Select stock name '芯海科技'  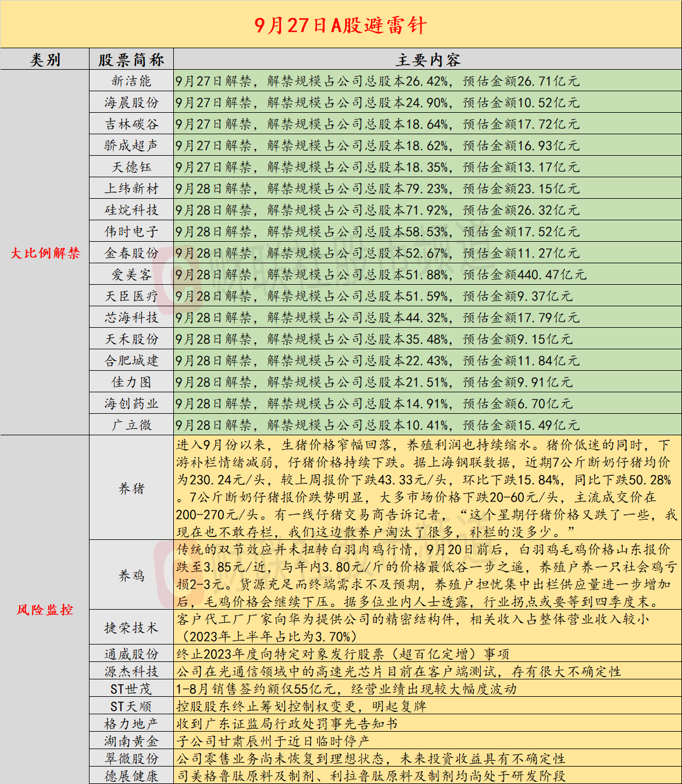(131, 318)
